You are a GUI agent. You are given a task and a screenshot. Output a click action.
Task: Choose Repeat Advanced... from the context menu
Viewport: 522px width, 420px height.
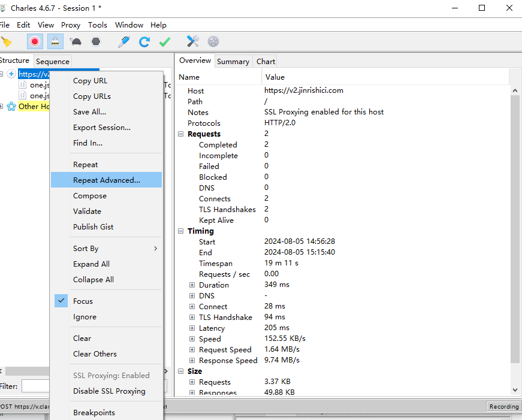click(107, 180)
